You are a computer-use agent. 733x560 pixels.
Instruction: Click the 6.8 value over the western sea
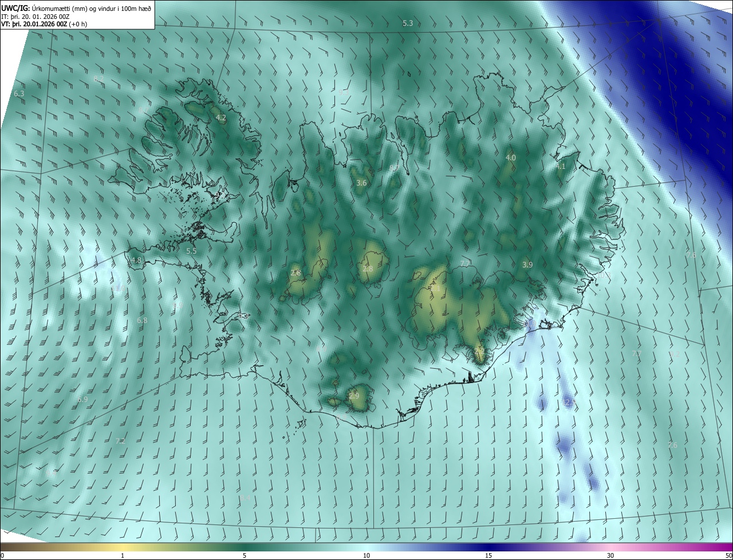click(x=143, y=320)
